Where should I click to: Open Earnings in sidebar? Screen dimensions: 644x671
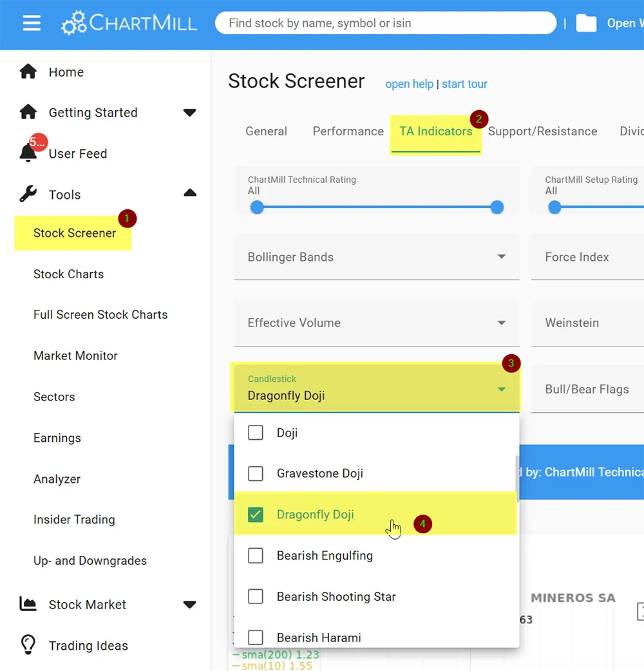point(57,438)
